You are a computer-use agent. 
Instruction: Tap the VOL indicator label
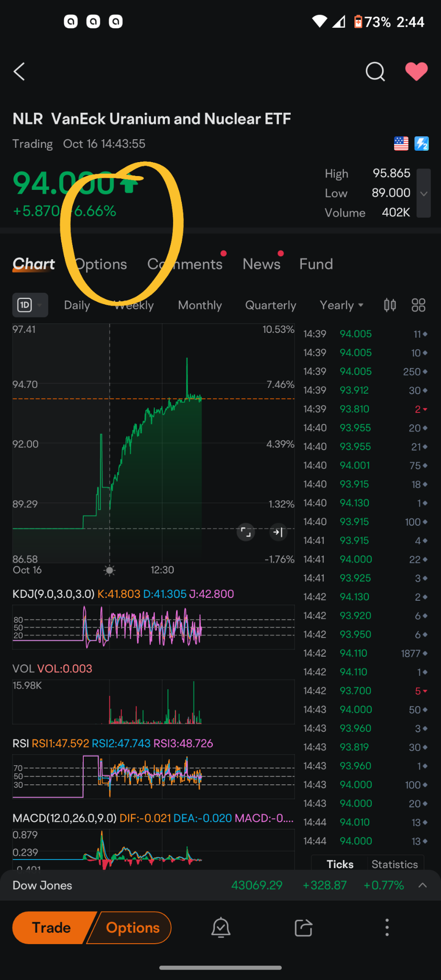(x=23, y=669)
